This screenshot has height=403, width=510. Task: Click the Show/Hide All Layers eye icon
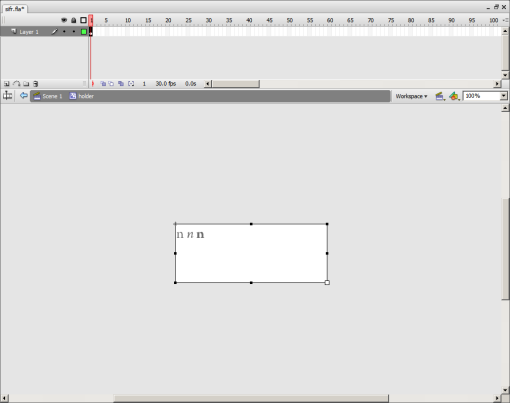(64, 20)
